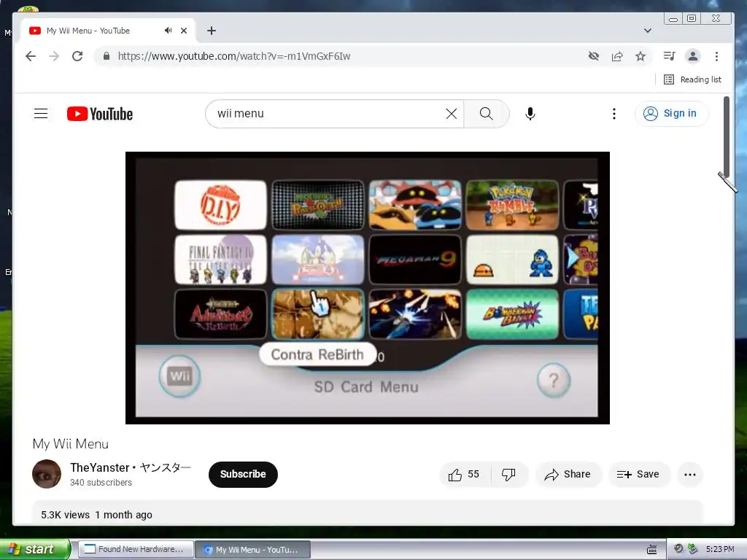Click the first system tray shield icon
Image resolution: width=747 pixels, height=560 pixels.
tap(678, 548)
